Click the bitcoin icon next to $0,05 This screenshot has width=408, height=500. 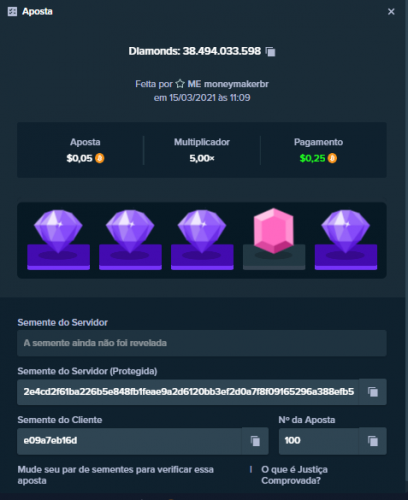[x=100, y=158]
